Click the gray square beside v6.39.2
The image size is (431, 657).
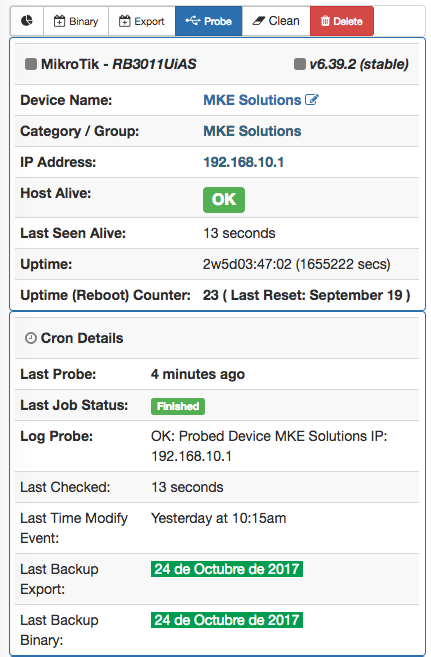tap(299, 64)
